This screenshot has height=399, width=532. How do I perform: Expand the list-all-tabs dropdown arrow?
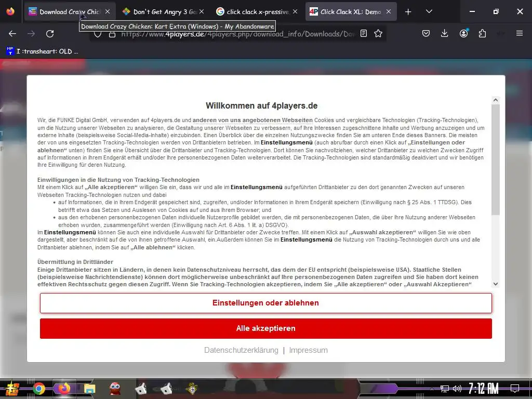[x=429, y=11]
